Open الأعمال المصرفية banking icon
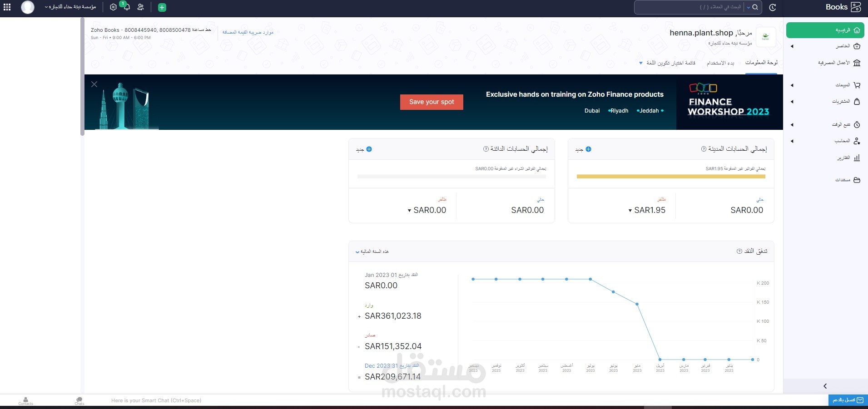The image size is (868, 409). pos(857,63)
